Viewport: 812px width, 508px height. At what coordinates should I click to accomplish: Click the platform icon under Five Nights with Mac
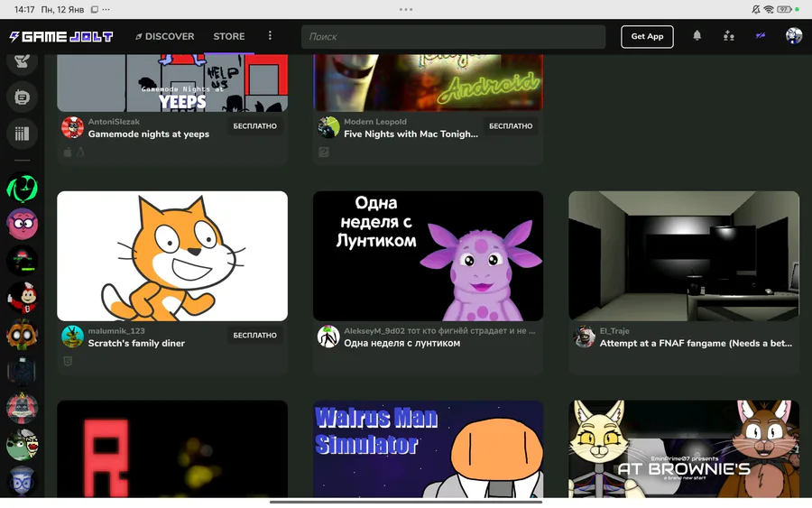pos(324,152)
